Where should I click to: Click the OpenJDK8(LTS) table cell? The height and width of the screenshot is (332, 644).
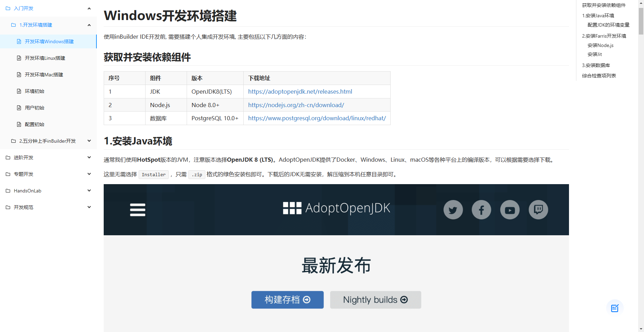[215, 92]
